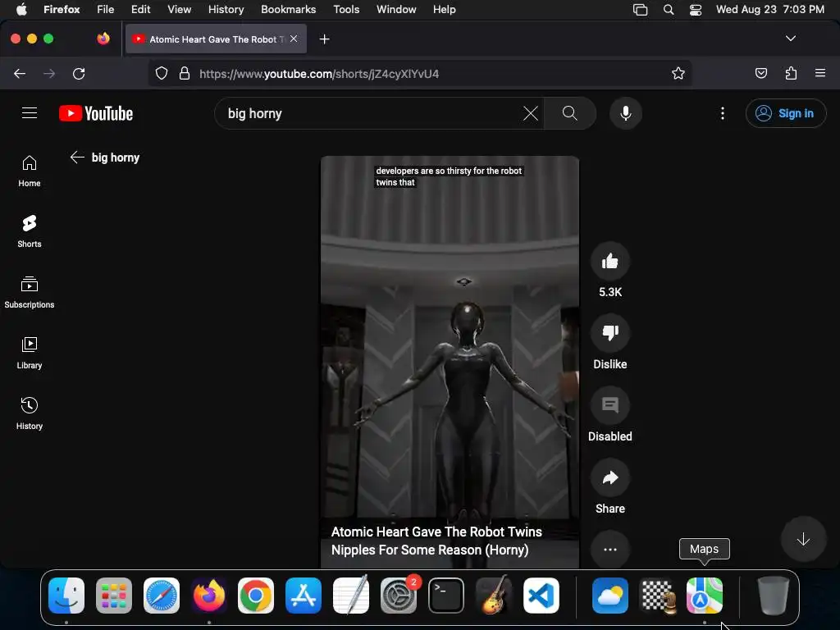Screen dimensions: 840x630
Task: Open Firefox application hamburger menu
Action: (x=819, y=73)
